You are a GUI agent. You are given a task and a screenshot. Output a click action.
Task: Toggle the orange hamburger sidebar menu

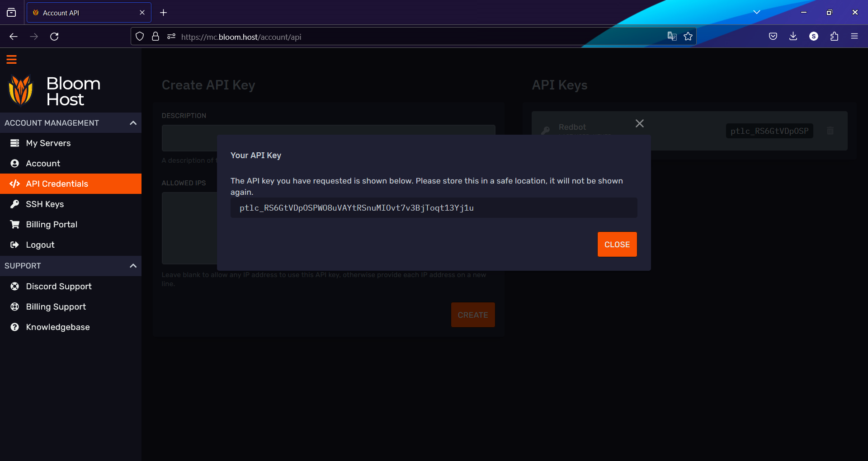tap(11, 60)
